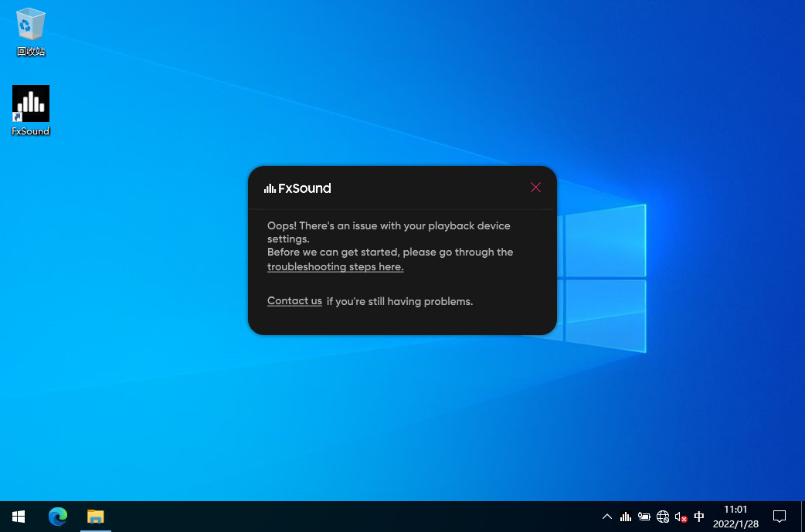Screen dimensions: 805x532
Task: Click the muted speaker volume icon
Action: click(x=681, y=517)
